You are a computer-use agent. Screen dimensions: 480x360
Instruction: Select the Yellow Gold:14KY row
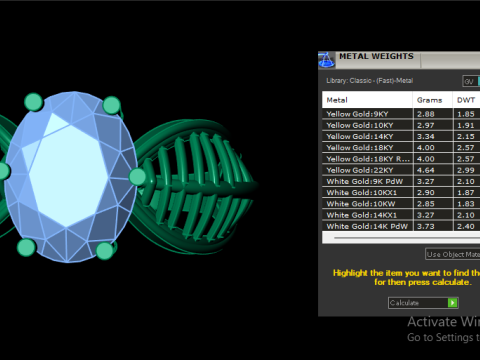coord(401,136)
